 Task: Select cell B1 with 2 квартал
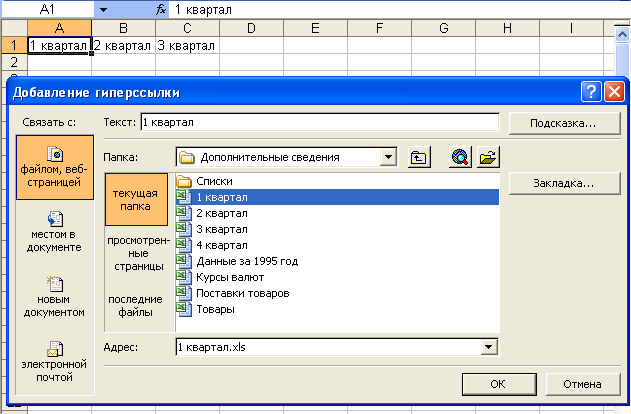click(123, 45)
